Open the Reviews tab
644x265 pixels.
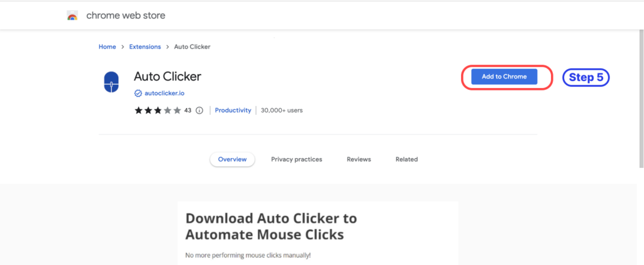click(358, 160)
